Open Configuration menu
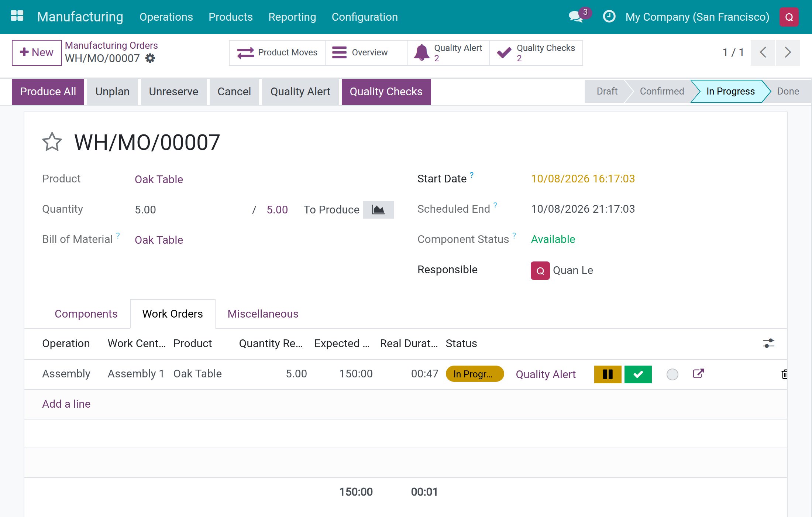The height and width of the screenshot is (517, 812). (365, 17)
